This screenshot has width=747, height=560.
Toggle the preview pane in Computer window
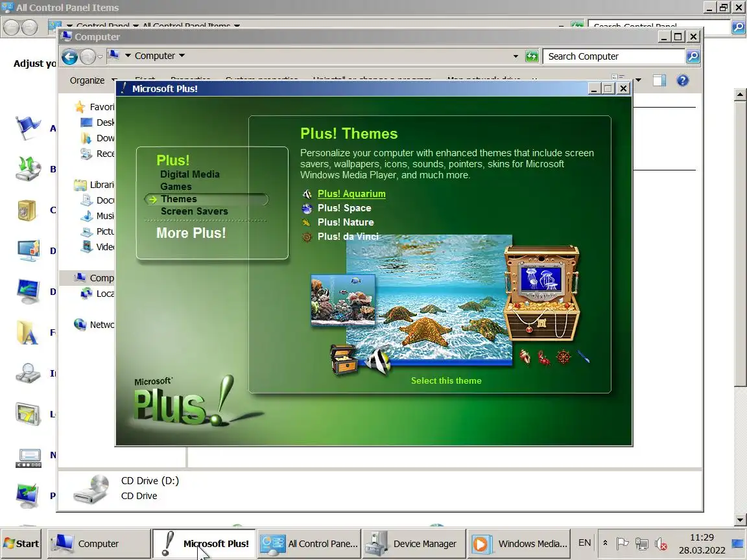(659, 80)
